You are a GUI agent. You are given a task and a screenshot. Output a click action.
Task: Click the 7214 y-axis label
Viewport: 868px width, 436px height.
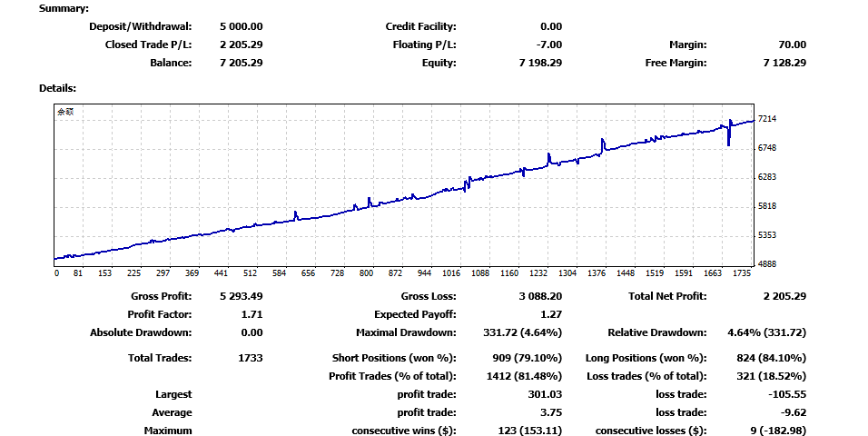point(767,119)
